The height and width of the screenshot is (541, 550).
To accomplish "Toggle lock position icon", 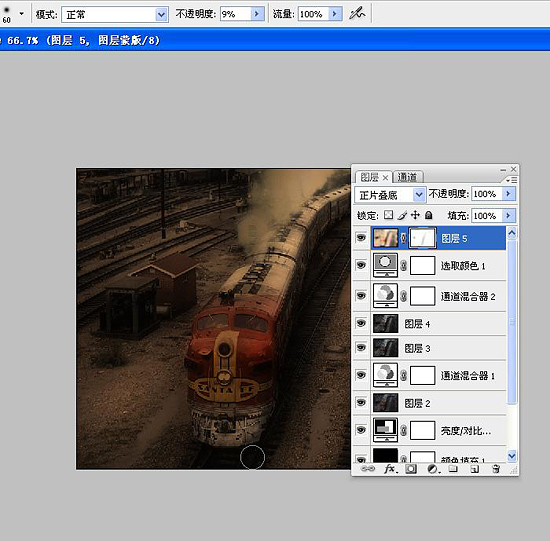I will (x=415, y=215).
